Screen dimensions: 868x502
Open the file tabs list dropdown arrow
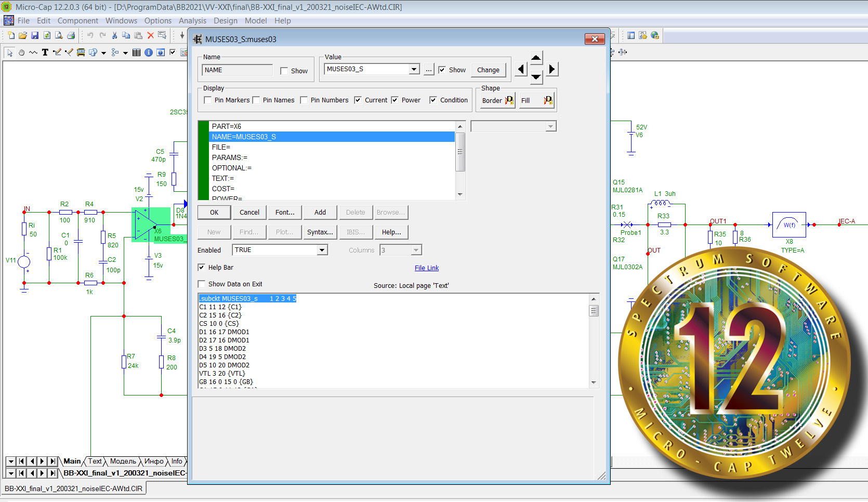click(10, 473)
